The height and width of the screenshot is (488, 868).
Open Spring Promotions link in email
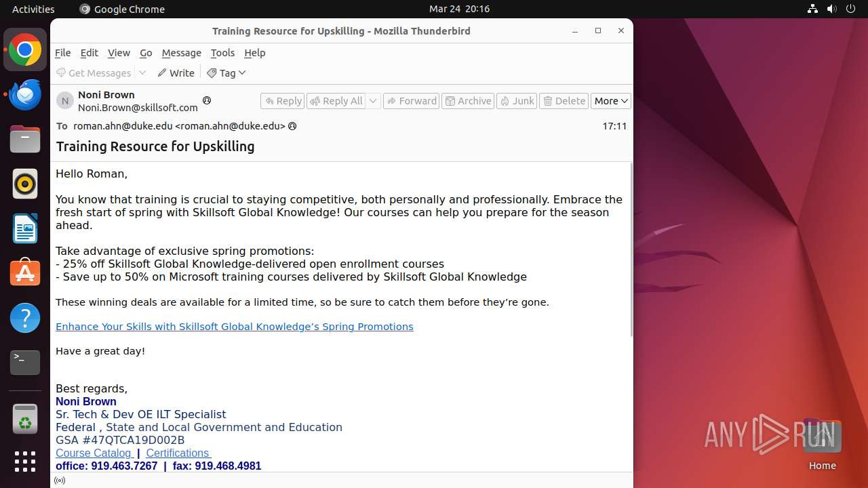pos(235,327)
